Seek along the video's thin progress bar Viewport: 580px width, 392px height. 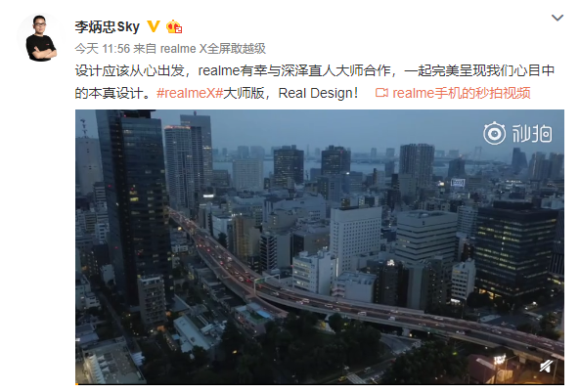click(x=320, y=384)
